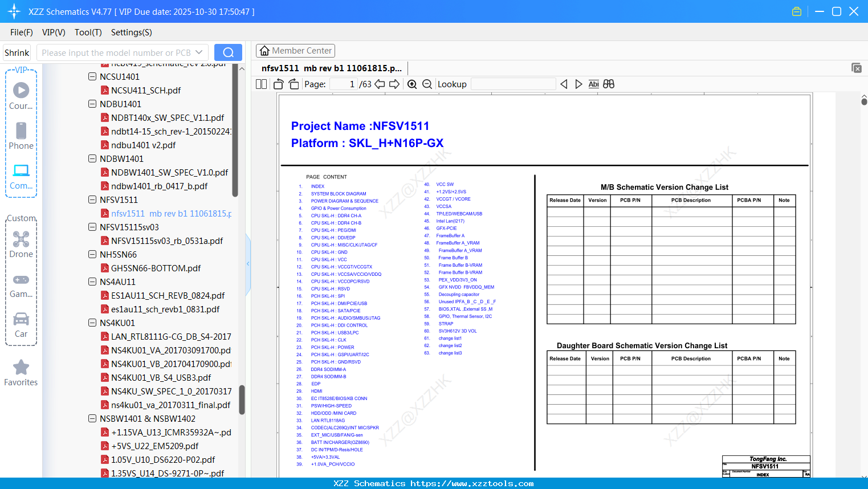The height and width of the screenshot is (489, 868).
Task: Go to the previous page arrow
Action: coord(380,84)
